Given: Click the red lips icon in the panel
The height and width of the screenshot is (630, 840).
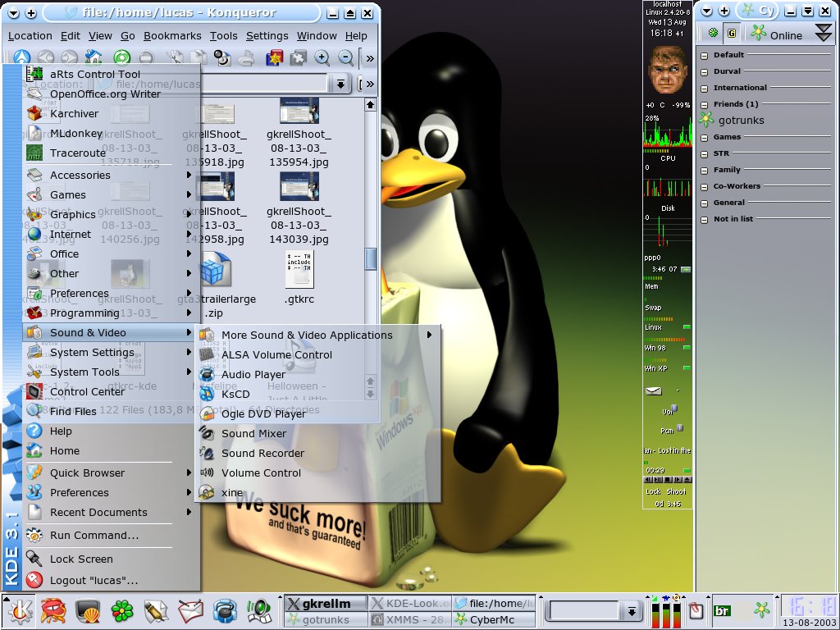Looking at the screenshot, I should (x=53, y=610).
